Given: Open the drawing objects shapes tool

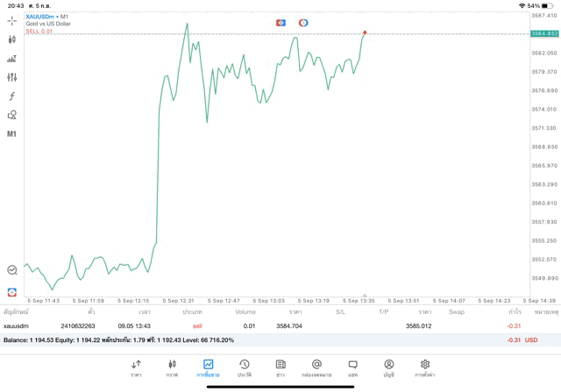Looking at the screenshot, I should [x=12, y=115].
